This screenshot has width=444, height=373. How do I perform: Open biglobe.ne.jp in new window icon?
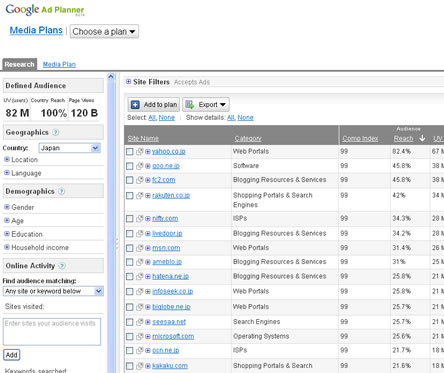(140, 307)
